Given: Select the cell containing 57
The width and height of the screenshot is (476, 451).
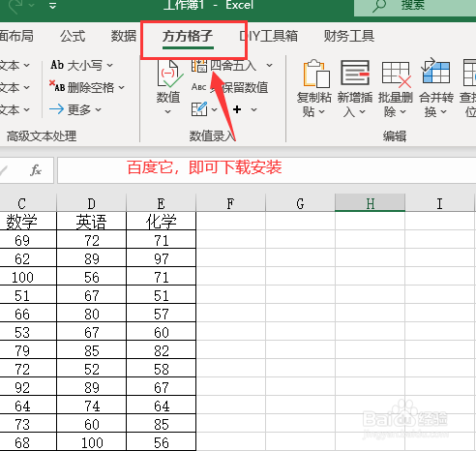Looking at the screenshot, I should (161, 314).
